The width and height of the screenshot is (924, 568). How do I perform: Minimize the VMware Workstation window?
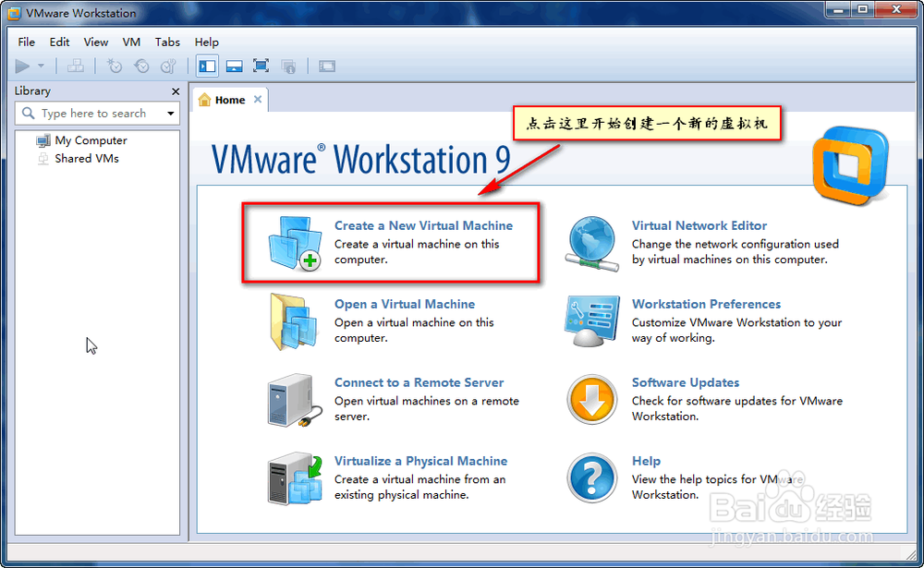[837, 9]
